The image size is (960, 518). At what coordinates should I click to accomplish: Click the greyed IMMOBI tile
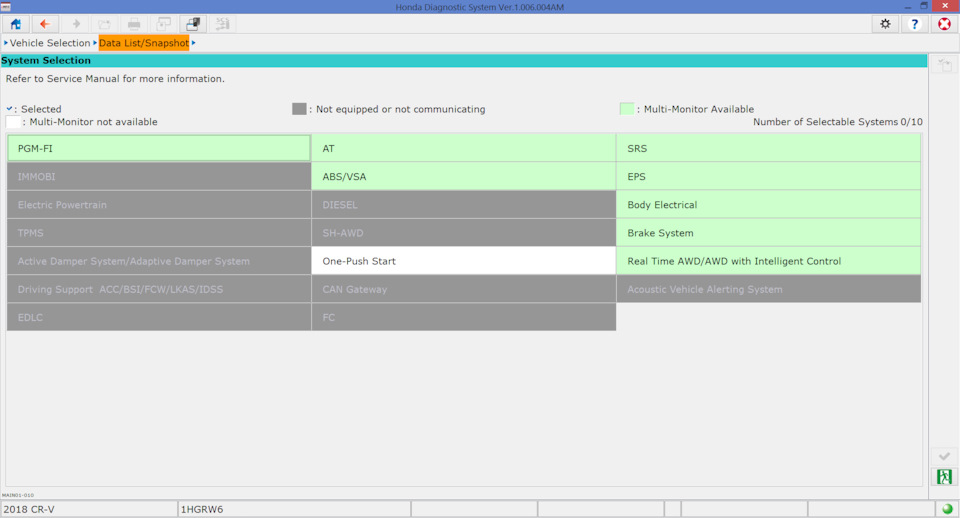pos(159,176)
